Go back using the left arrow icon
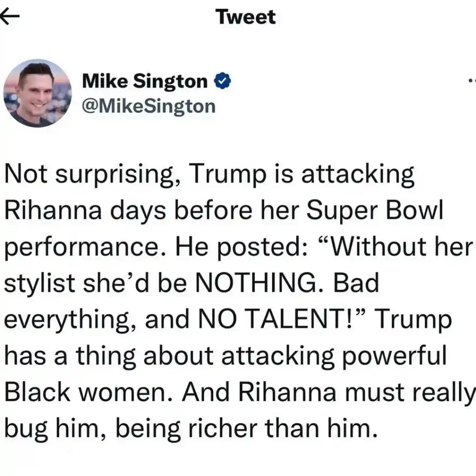The width and height of the screenshot is (476, 476). [x=10, y=16]
